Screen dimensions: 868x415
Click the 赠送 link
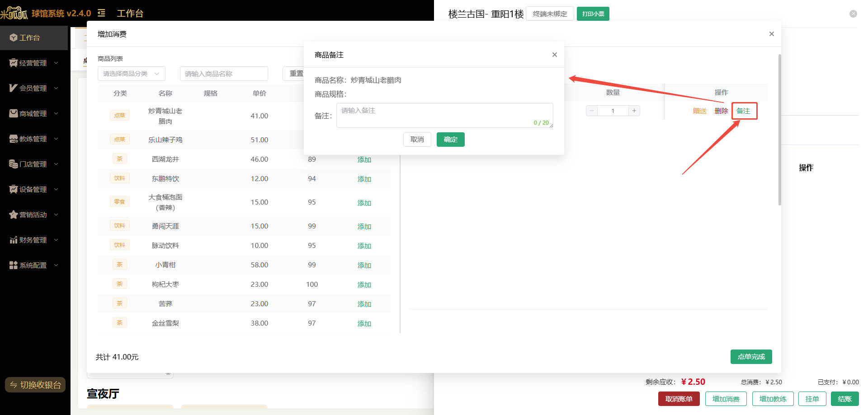click(x=700, y=111)
